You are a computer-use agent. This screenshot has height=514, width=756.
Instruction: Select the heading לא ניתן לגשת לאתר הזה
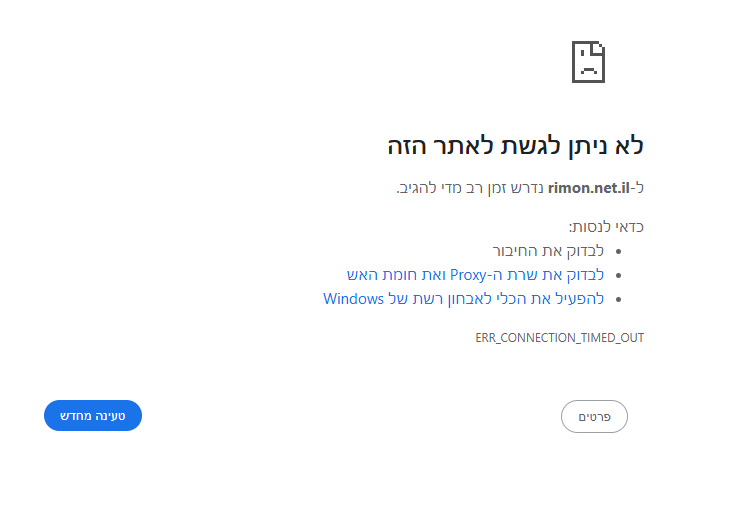[515, 146]
